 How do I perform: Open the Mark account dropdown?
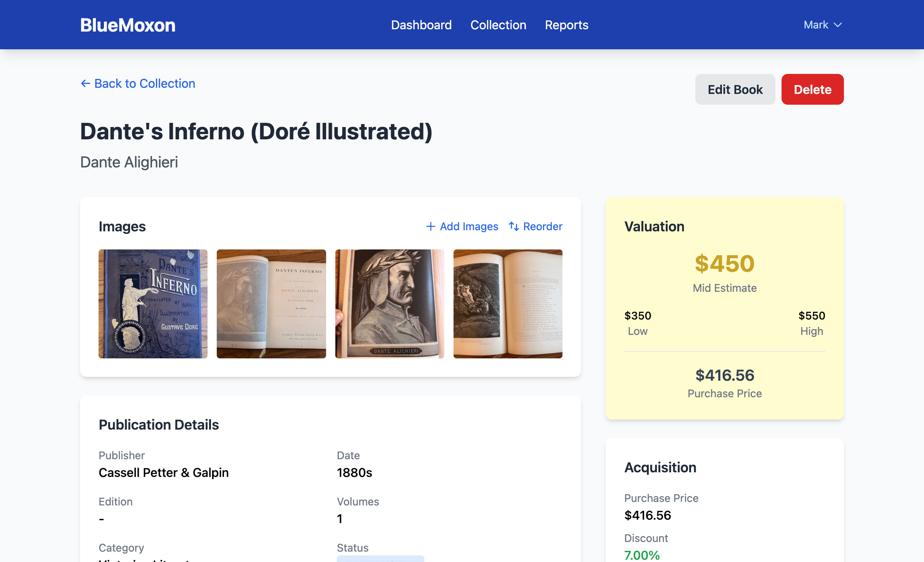816,25
